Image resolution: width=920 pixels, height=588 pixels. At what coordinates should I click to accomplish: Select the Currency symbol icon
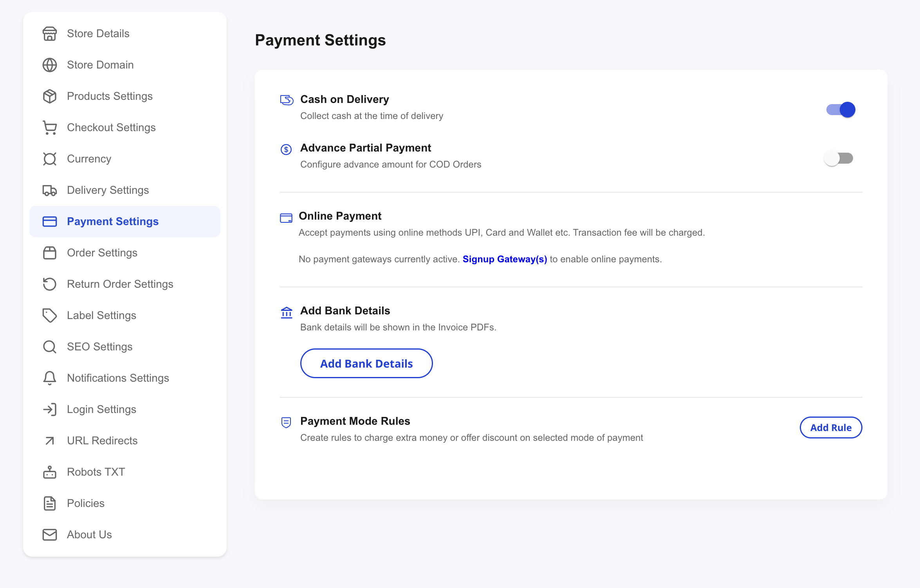49,159
